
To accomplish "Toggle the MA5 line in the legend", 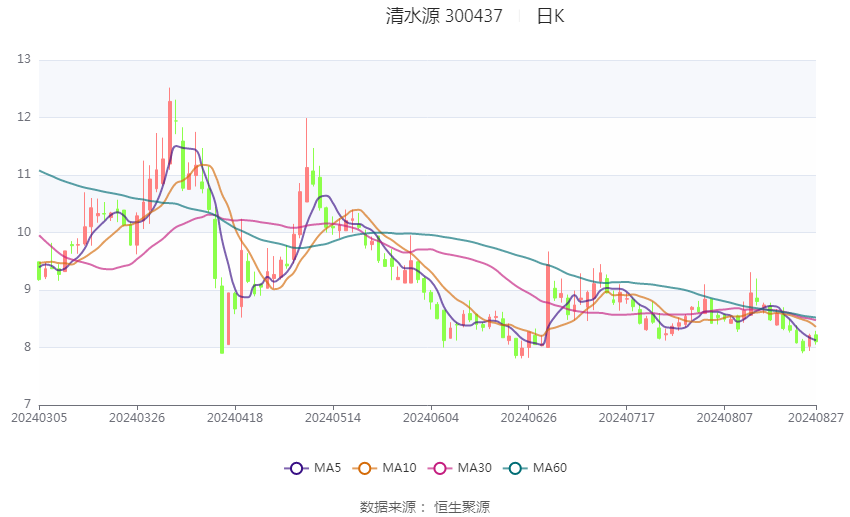I will pyautogui.click(x=313, y=468).
